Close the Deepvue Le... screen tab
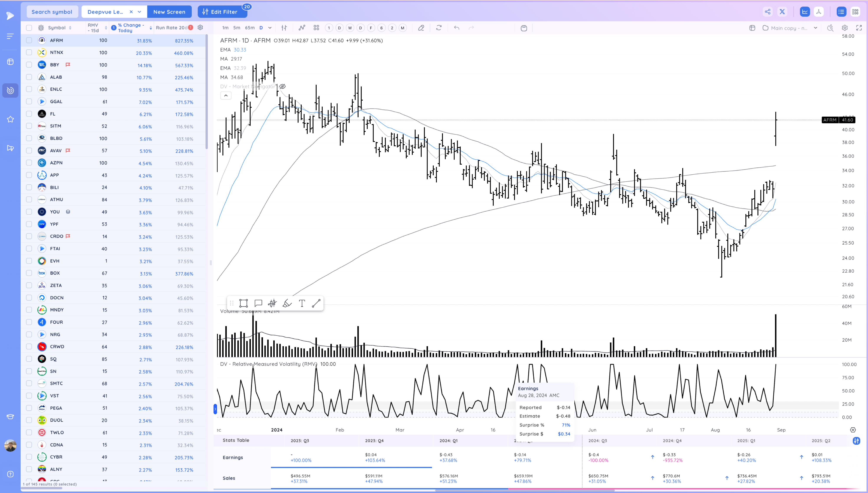The width and height of the screenshot is (868, 493). pyautogui.click(x=131, y=12)
